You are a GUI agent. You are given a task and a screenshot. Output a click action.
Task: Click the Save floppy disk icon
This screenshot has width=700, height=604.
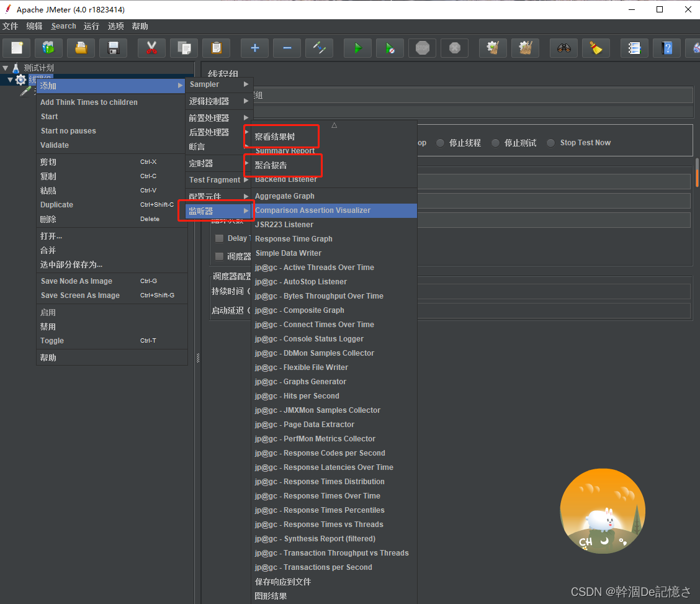[114, 48]
